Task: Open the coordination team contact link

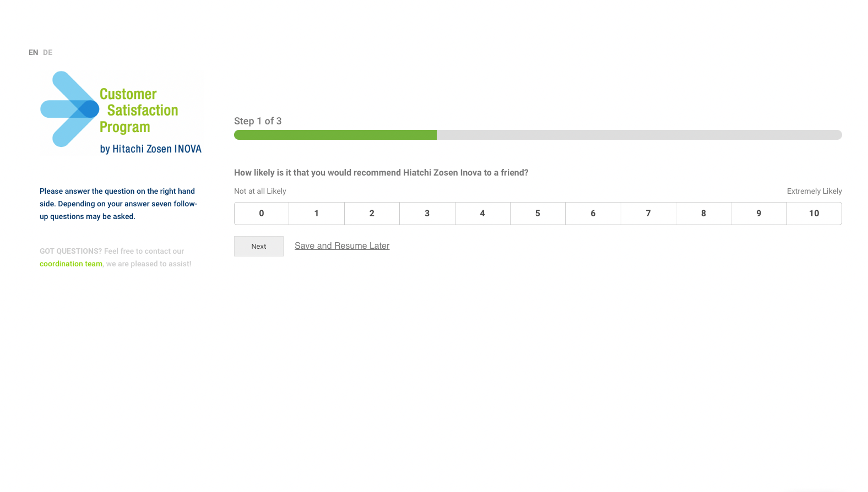Action: click(71, 264)
